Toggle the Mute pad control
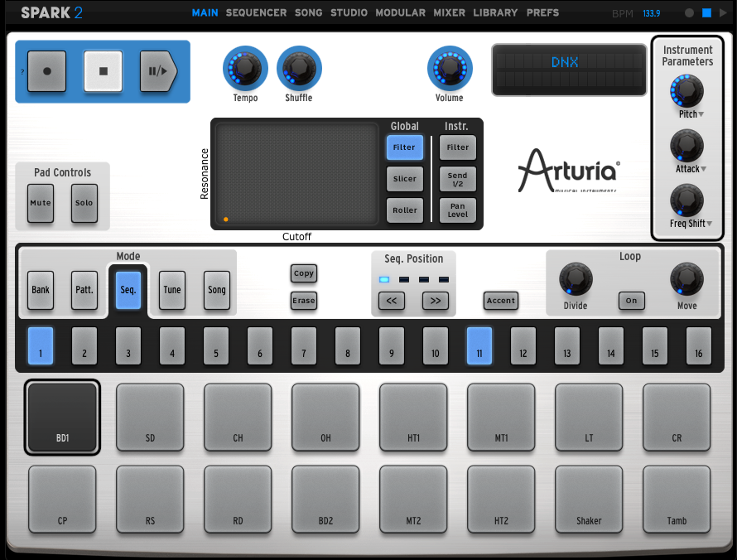 [x=41, y=203]
